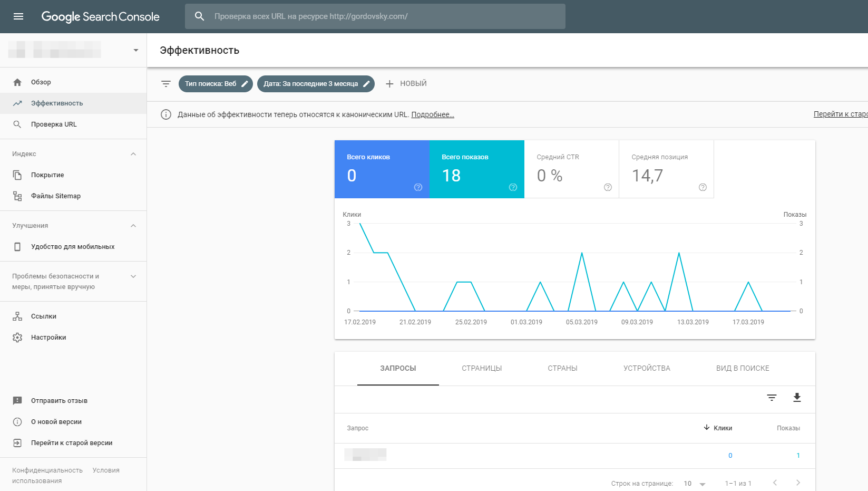Image resolution: width=868 pixels, height=491 pixels.
Task: Click the URL inspection search field
Action: [x=375, y=16]
